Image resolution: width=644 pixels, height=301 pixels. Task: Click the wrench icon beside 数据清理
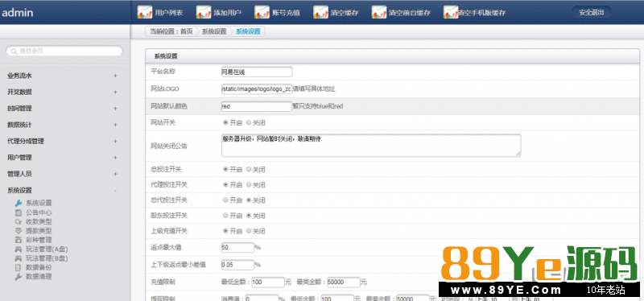[x=18, y=277]
